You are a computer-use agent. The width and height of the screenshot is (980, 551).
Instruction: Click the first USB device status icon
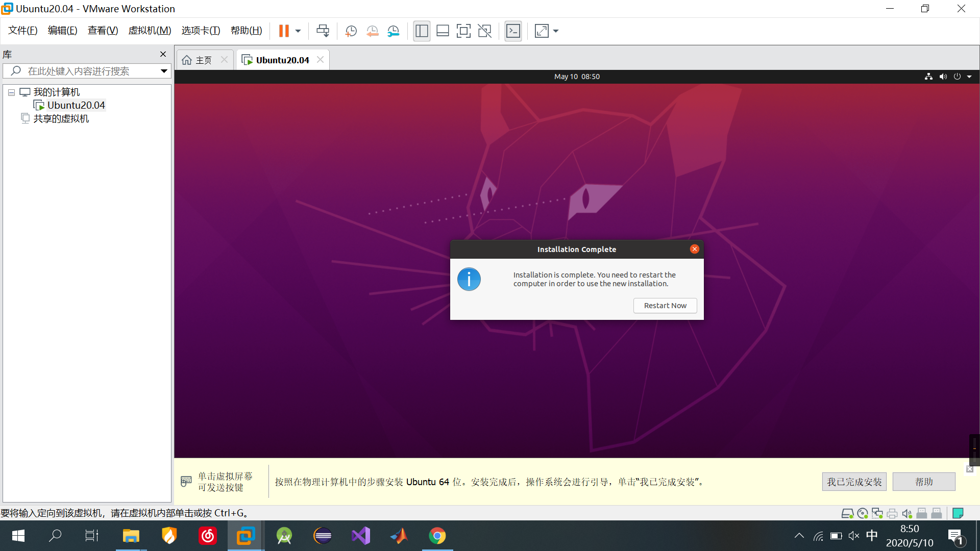922,513
